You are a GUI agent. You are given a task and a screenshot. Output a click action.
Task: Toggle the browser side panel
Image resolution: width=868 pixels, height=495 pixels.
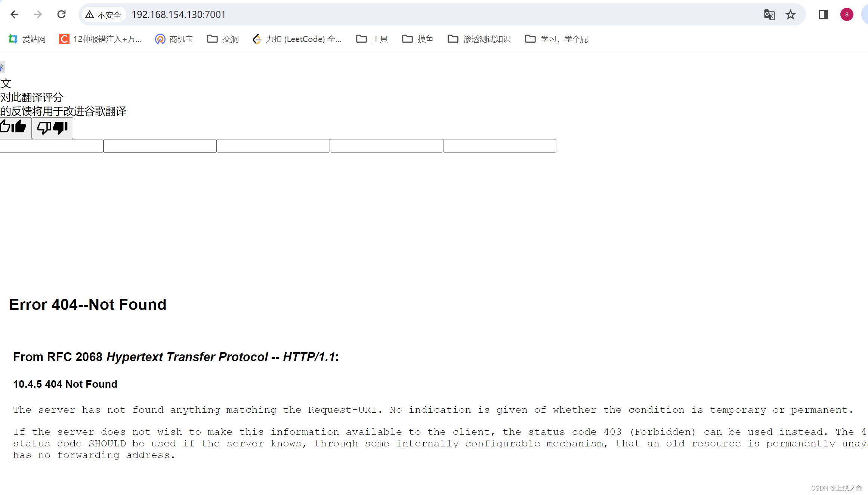pyautogui.click(x=823, y=15)
